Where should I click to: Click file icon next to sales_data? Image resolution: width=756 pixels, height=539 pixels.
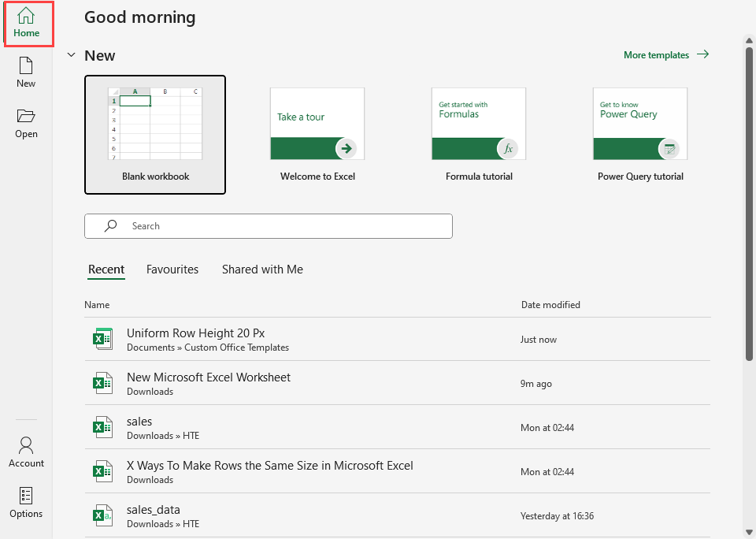(102, 516)
